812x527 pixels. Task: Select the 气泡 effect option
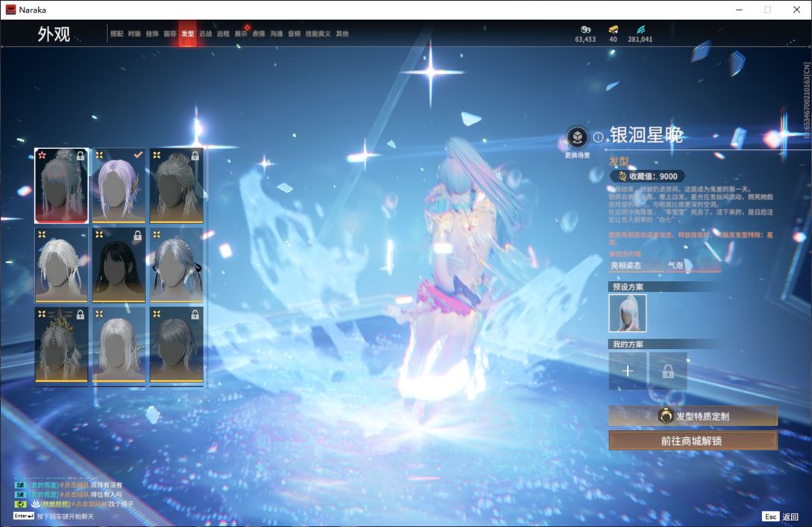click(x=693, y=265)
